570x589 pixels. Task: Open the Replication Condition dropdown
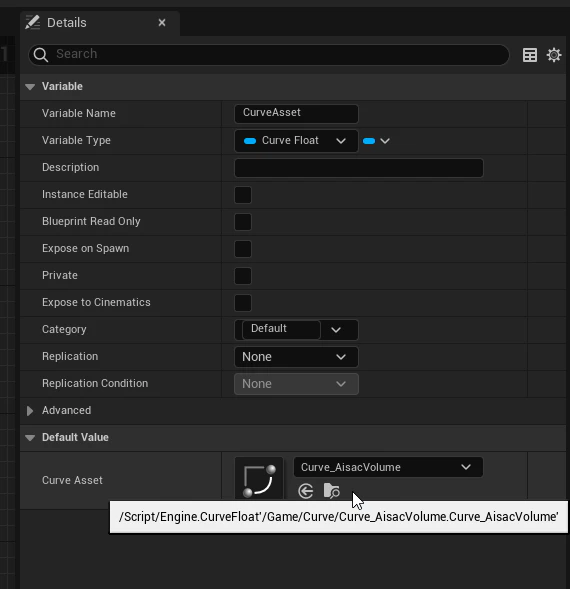(296, 384)
